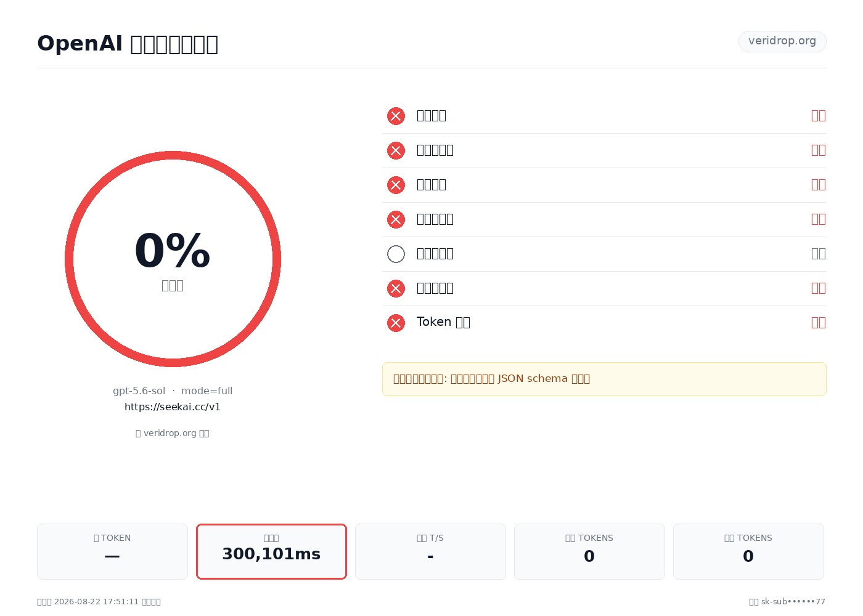
Task: Click the red X icon beside Token row
Action: (396, 323)
